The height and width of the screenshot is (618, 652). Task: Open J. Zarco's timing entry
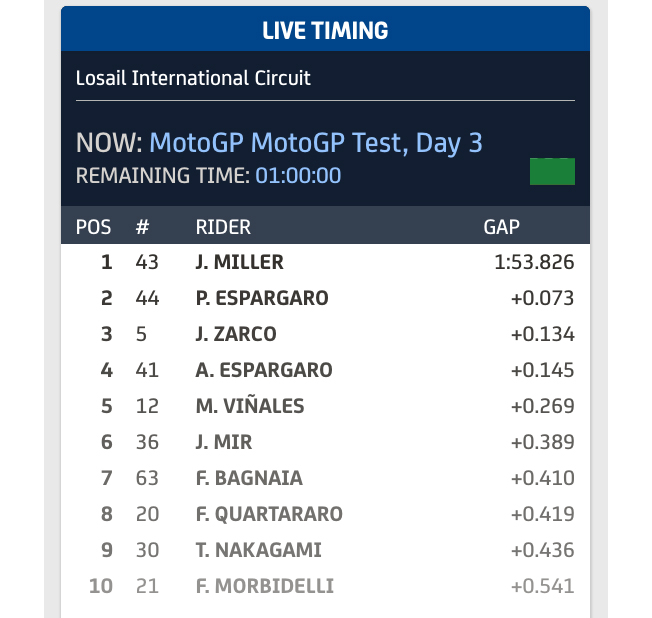[236, 334]
